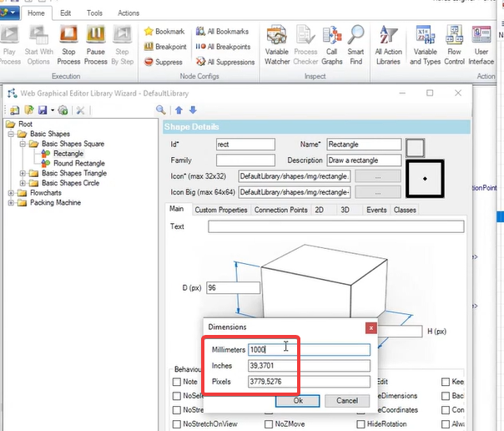Image resolution: width=504 pixels, height=431 pixels.
Task: Open the Tools ribbon tab
Action: coord(94,13)
